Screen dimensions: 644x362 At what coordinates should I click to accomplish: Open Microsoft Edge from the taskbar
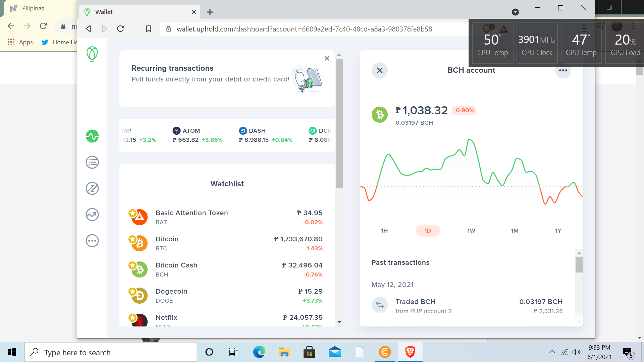click(x=259, y=352)
